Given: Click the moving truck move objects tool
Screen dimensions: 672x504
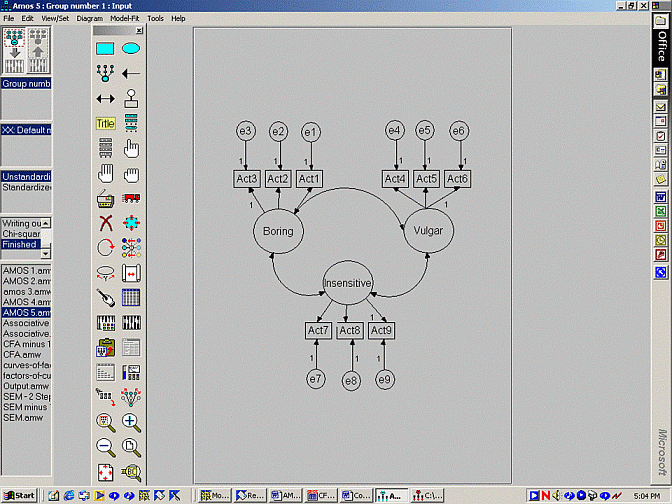Looking at the screenshot, I should tap(131, 197).
